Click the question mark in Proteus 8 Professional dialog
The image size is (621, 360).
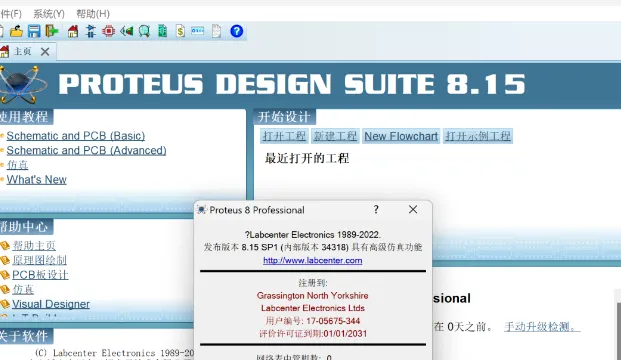click(376, 210)
